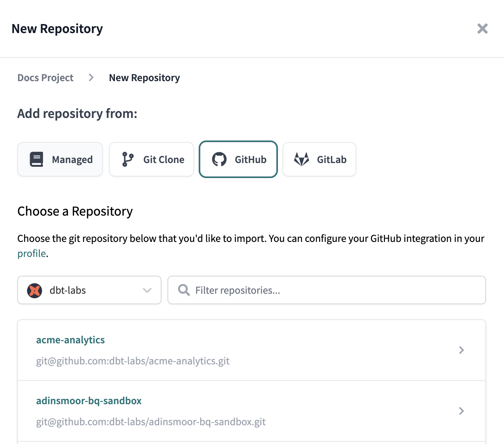The height and width of the screenshot is (444, 504).
Task: Select the adinsmoor-bq-sandbox repository
Action: coord(252,411)
